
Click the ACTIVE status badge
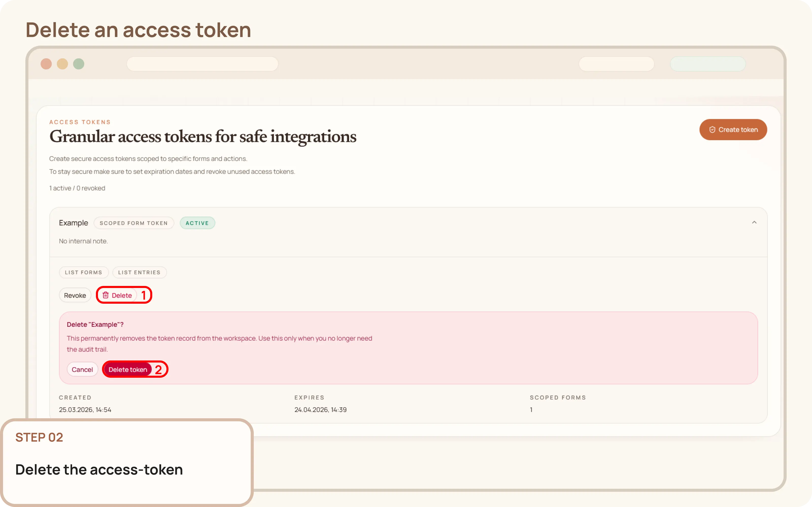pos(197,223)
